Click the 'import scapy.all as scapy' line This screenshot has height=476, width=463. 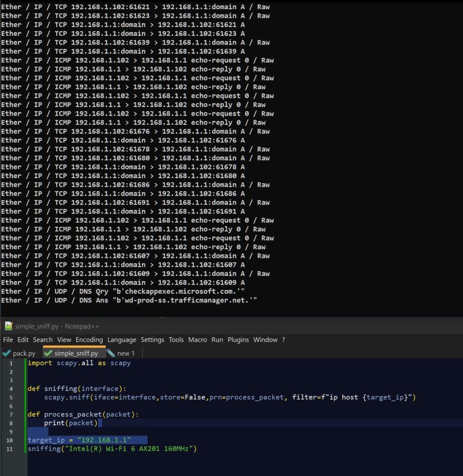79,363
